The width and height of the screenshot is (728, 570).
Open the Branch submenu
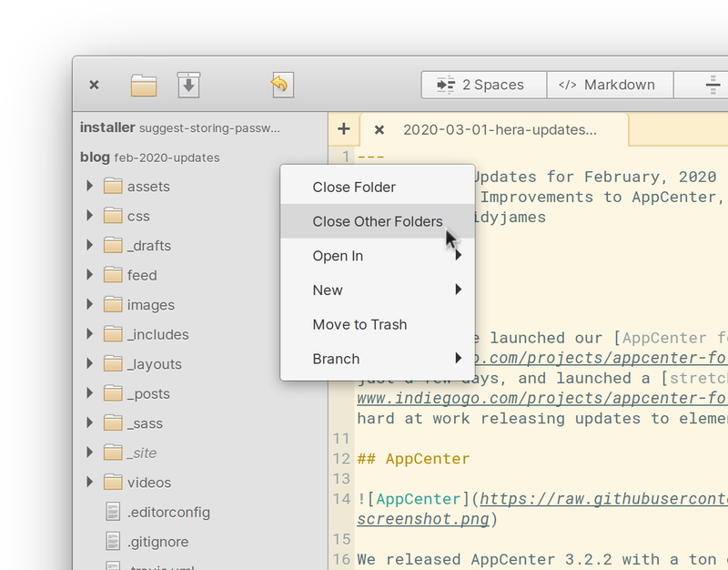click(378, 359)
